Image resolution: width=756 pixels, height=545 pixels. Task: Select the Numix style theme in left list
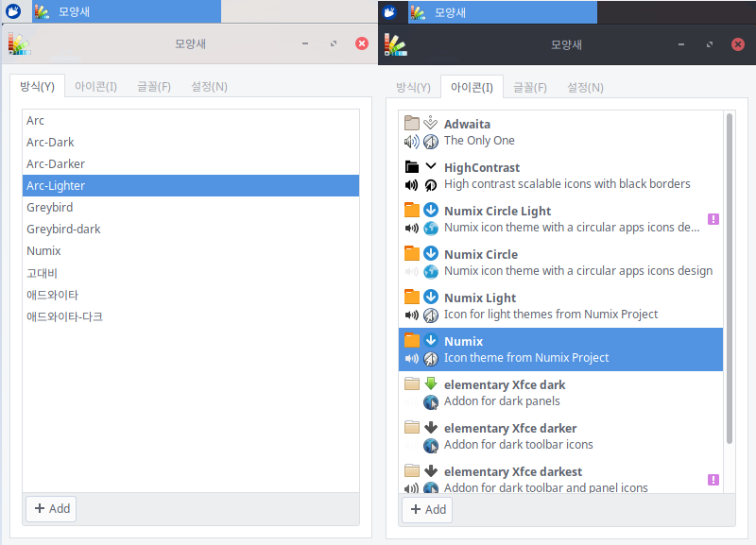click(191, 250)
